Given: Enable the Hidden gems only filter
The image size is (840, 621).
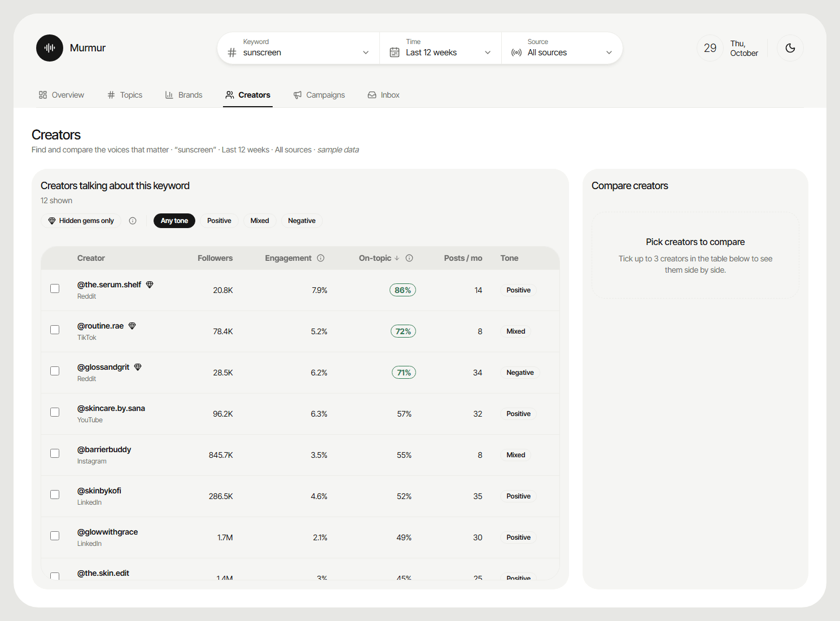Looking at the screenshot, I should [x=81, y=221].
